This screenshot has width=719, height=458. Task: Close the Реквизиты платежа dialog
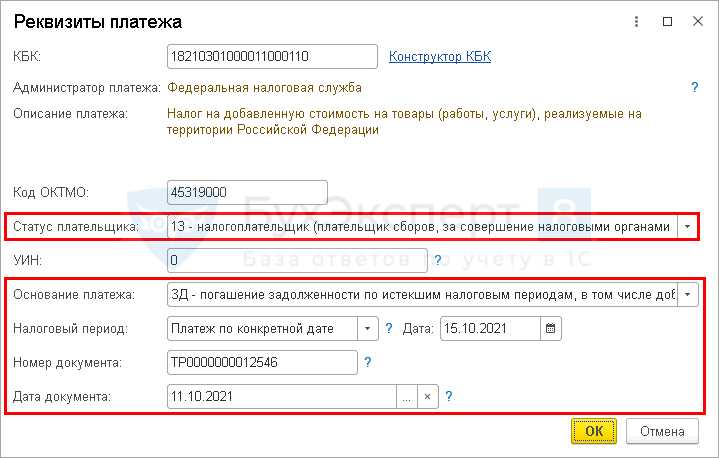pos(698,21)
